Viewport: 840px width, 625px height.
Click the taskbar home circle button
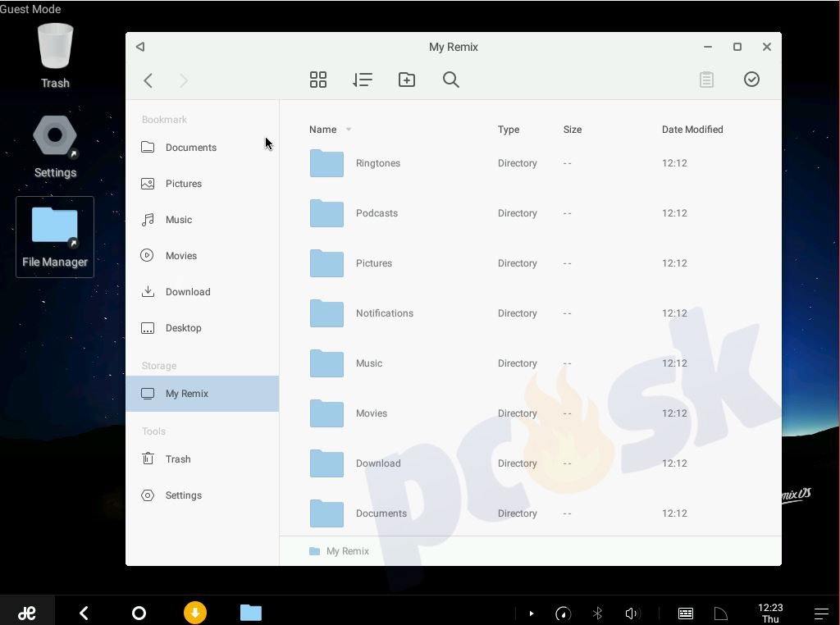[139, 613]
